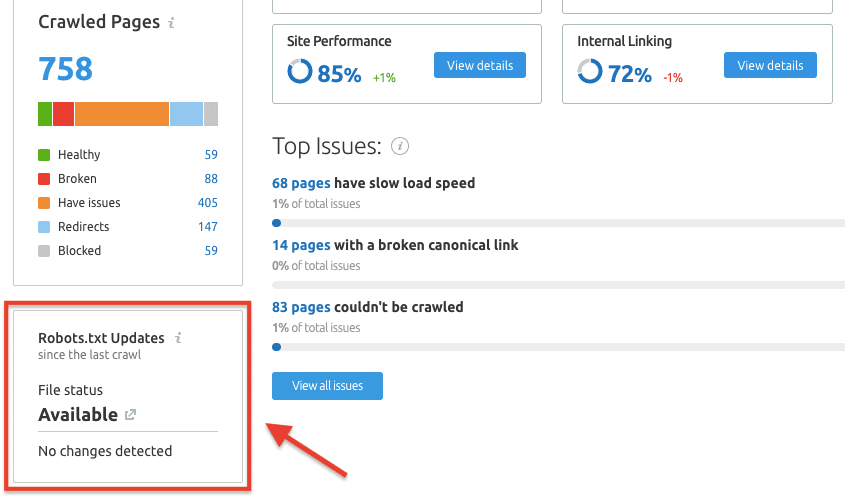Click info icon next to Crawled Pages
845x503 pixels.
point(172,22)
